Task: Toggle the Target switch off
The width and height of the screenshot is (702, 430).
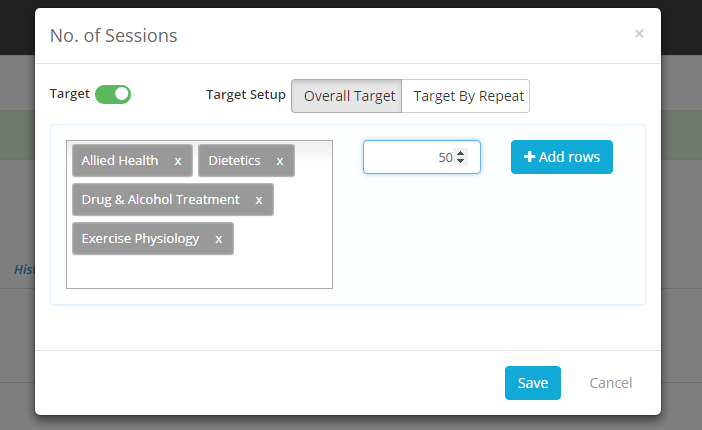Action: tap(113, 94)
